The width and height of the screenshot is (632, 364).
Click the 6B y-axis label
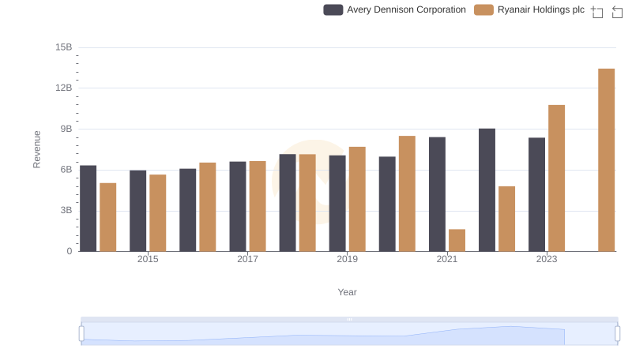(x=66, y=170)
